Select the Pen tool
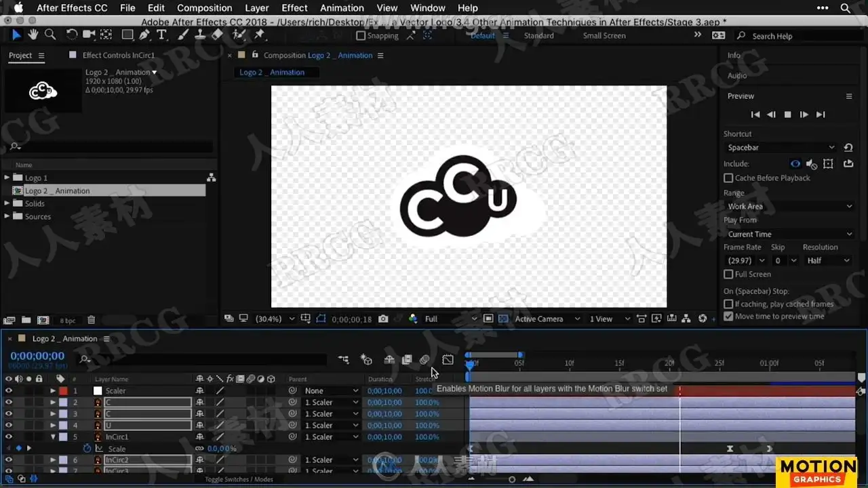Screen dimensions: 868x488 click(x=144, y=35)
